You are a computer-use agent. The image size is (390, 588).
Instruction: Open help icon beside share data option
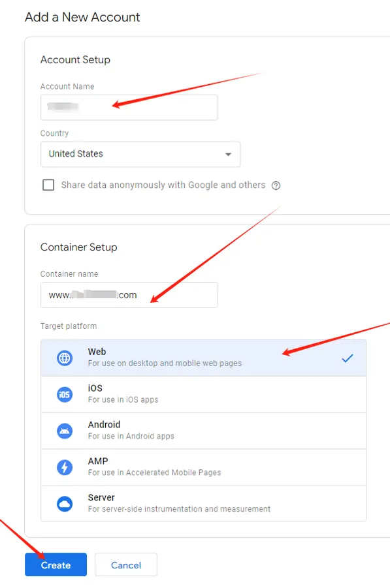point(276,185)
